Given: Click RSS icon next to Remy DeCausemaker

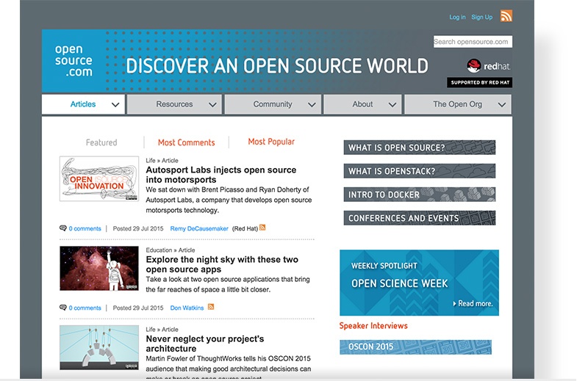Looking at the screenshot, I should (262, 228).
